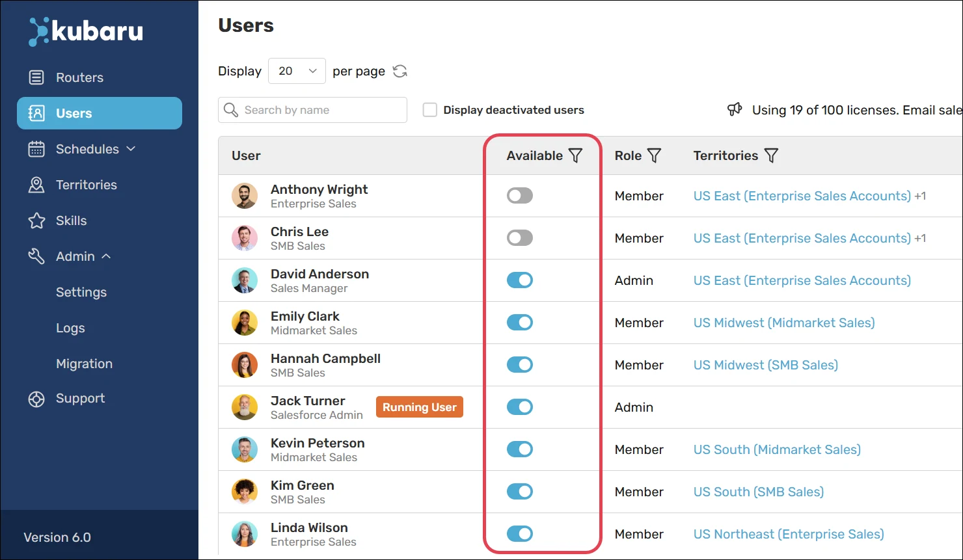
Task: Click Linda Wilson's avatar
Action: pyautogui.click(x=245, y=534)
